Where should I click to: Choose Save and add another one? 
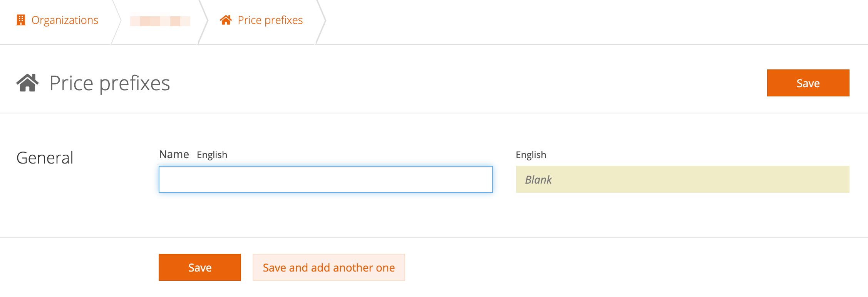coord(329,267)
